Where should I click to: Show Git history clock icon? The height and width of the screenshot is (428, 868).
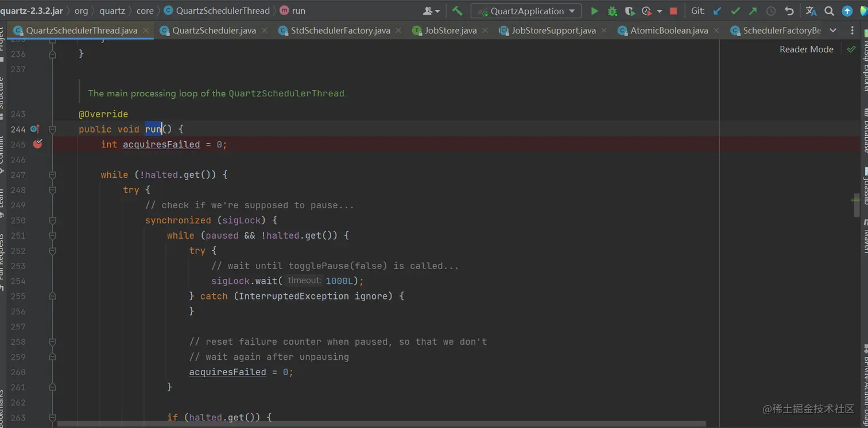tap(771, 11)
